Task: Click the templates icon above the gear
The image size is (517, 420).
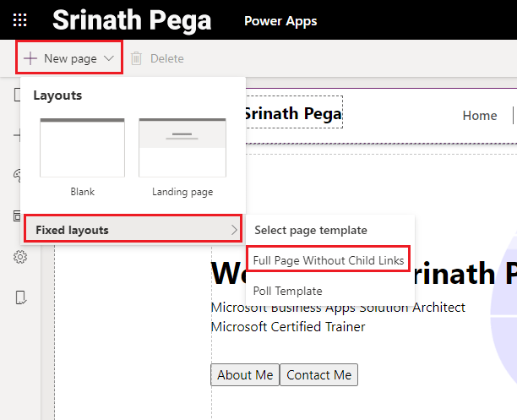Action: pyautogui.click(x=18, y=216)
